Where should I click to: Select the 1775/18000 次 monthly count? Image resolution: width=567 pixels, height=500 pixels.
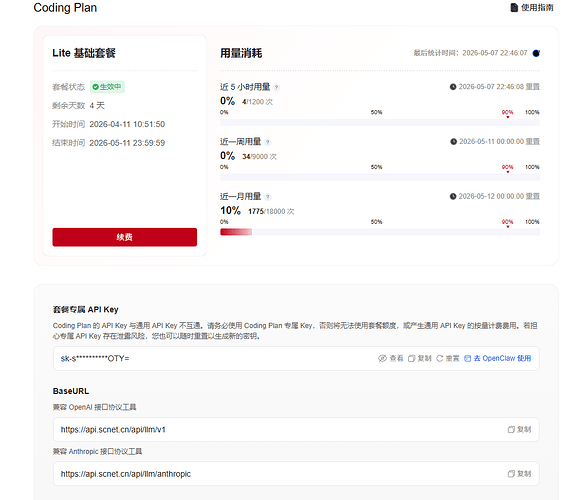coord(271,211)
